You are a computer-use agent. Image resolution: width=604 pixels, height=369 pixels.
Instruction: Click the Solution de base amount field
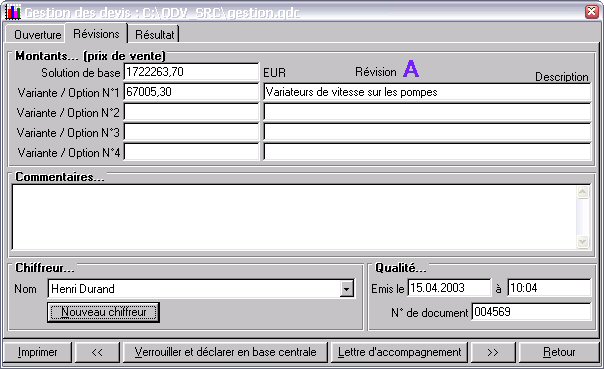(x=191, y=72)
